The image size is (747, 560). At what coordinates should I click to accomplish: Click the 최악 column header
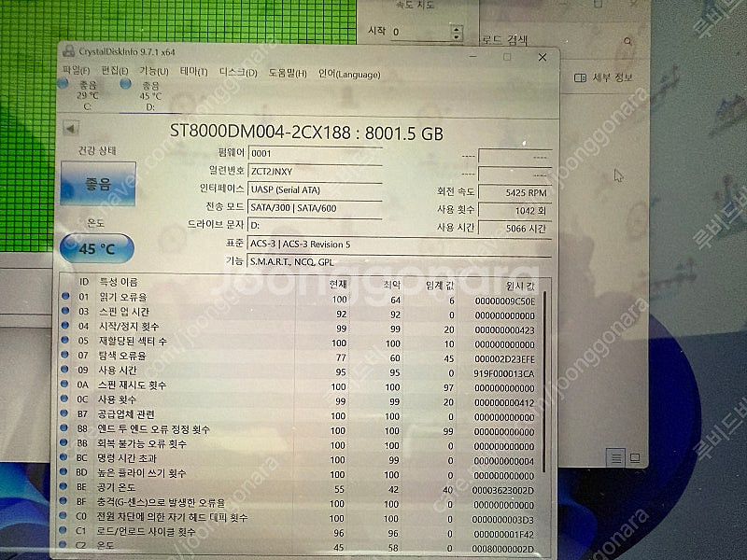click(392, 285)
